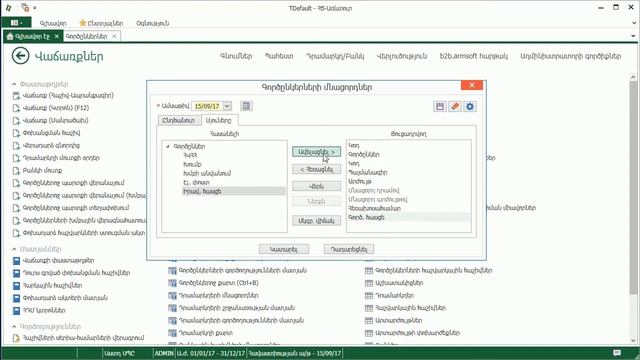Click application logo icon in title bar
Screen dimensions: 640x360
pos(9,8)
